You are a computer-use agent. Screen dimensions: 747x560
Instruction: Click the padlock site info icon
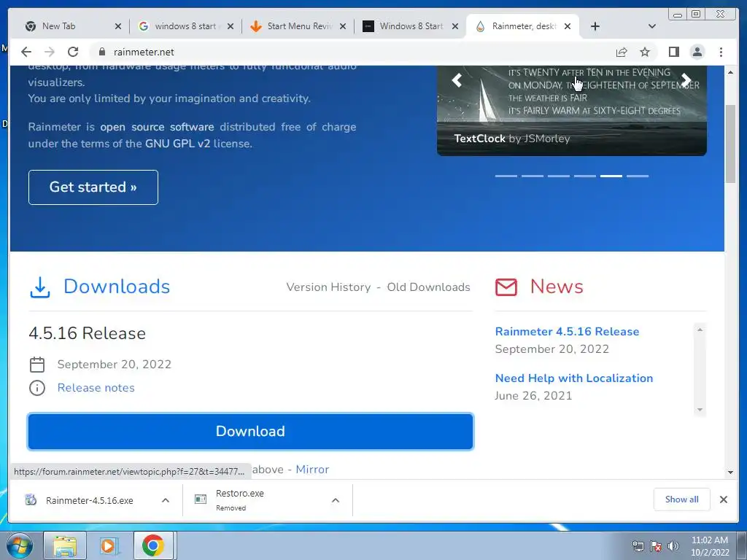(101, 52)
